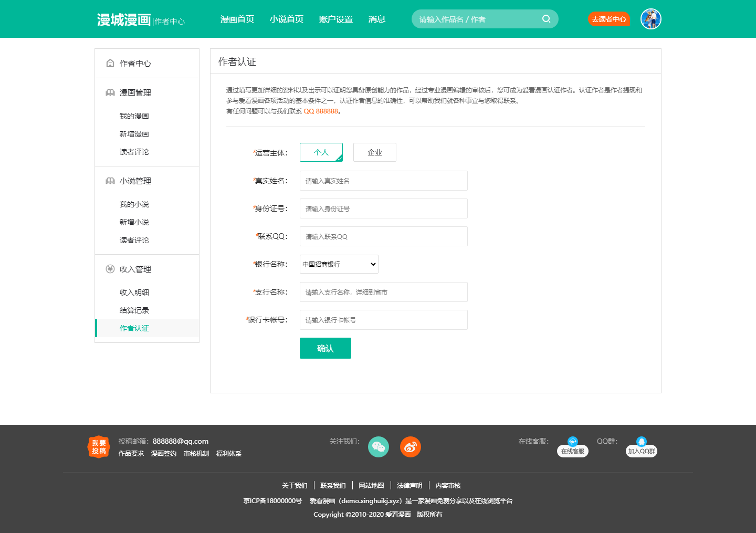Click the 在线客服 pill button
This screenshot has height=533, width=756.
pyautogui.click(x=573, y=451)
